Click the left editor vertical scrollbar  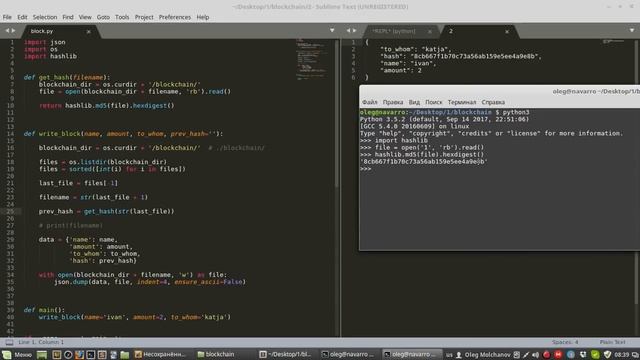(337, 114)
